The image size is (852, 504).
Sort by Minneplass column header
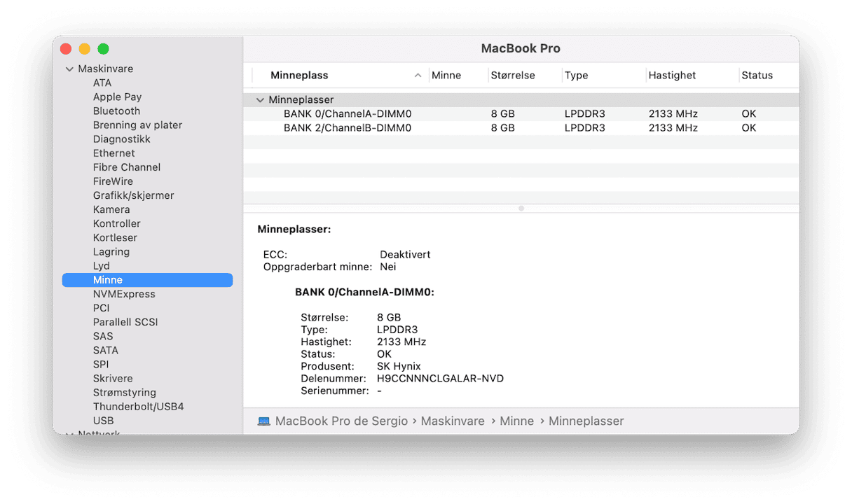(x=299, y=76)
